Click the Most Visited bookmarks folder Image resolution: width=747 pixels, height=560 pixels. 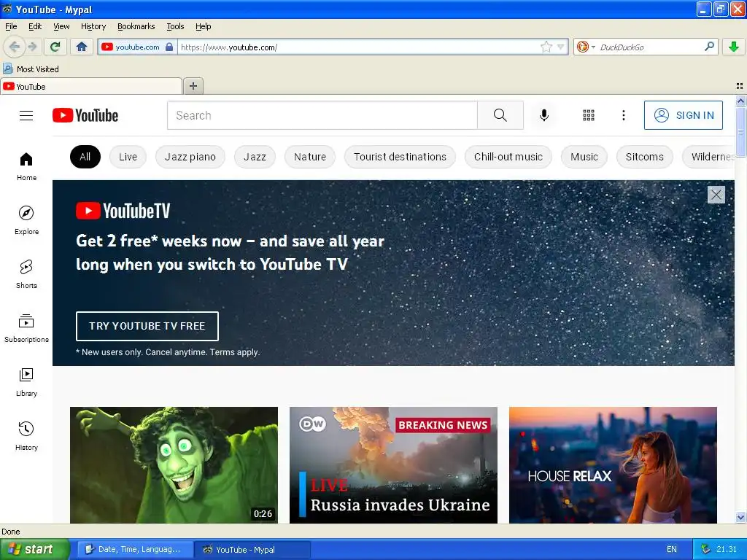[x=31, y=69]
